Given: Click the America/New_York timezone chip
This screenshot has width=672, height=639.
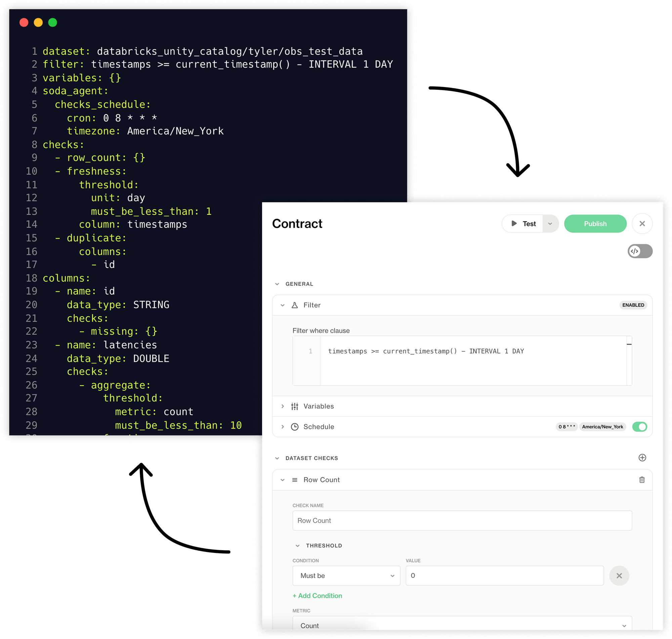Looking at the screenshot, I should point(602,427).
